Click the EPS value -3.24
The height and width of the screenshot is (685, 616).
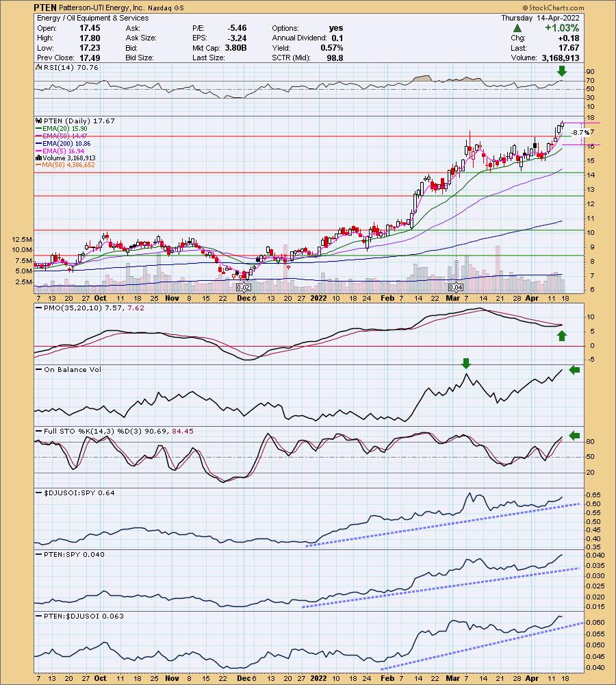point(237,38)
